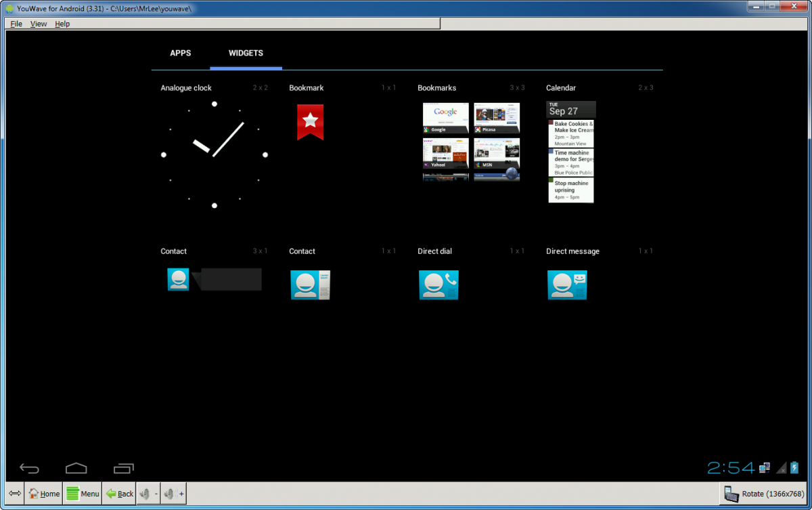The width and height of the screenshot is (812, 510).
Task: Select the Google thumbnail in Bookmarks widget
Action: tap(445, 118)
